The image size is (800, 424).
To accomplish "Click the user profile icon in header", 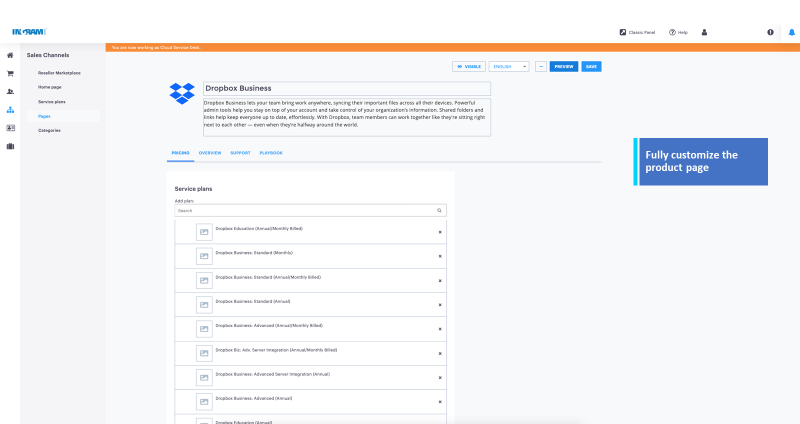I will [x=704, y=32].
